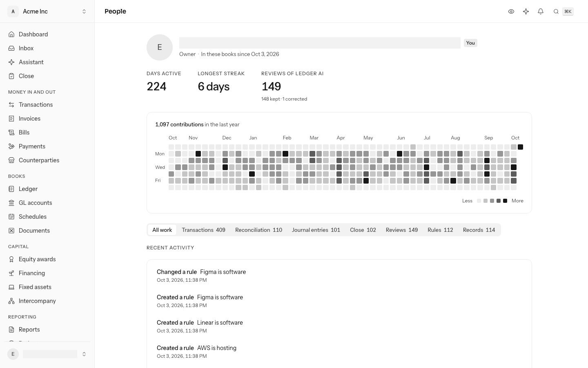Viewport: 588px width, 368px height.
Task: Click the E avatar in the profile header
Action: tap(160, 47)
